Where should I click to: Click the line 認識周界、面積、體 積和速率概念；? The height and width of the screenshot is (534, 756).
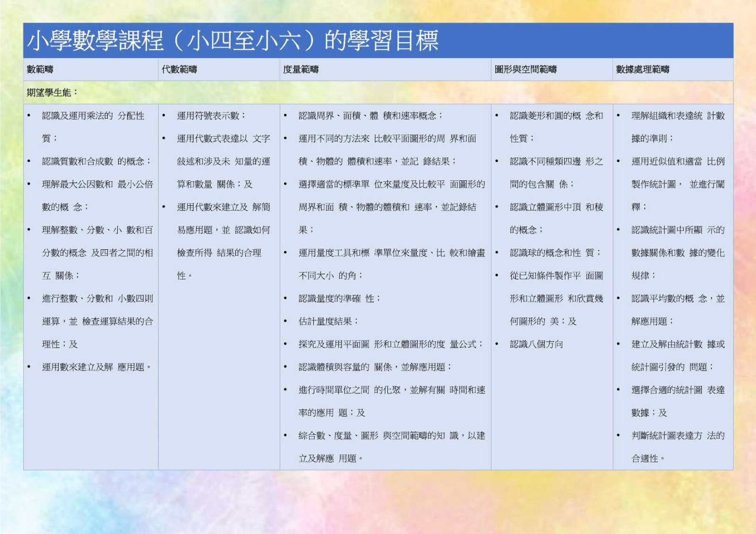[x=371, y=116]
